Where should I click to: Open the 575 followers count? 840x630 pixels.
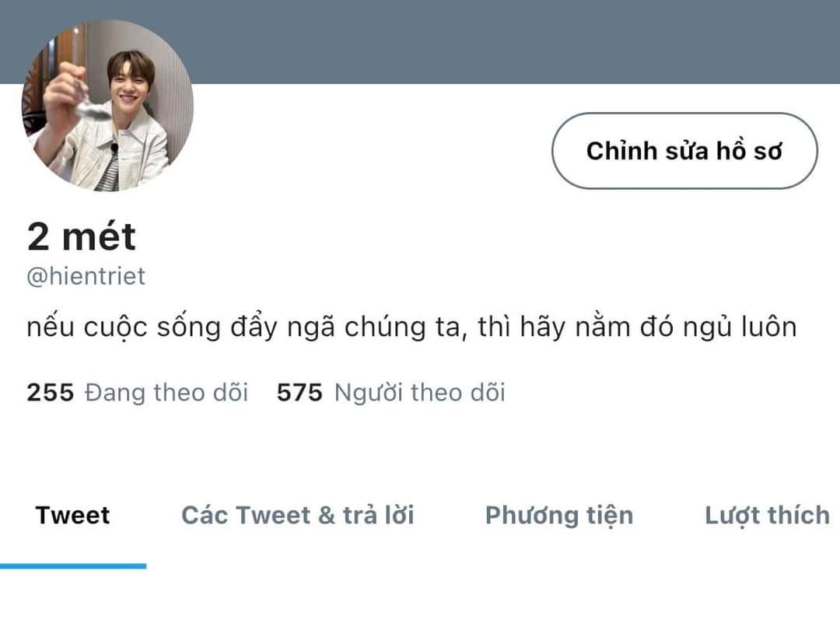point(299,392)
